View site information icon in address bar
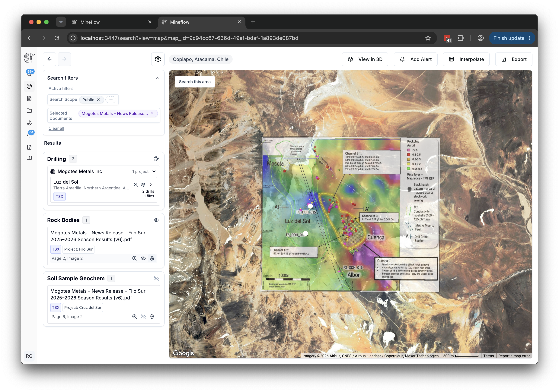This screenshot has height=392, width=559. click(73, 38)
